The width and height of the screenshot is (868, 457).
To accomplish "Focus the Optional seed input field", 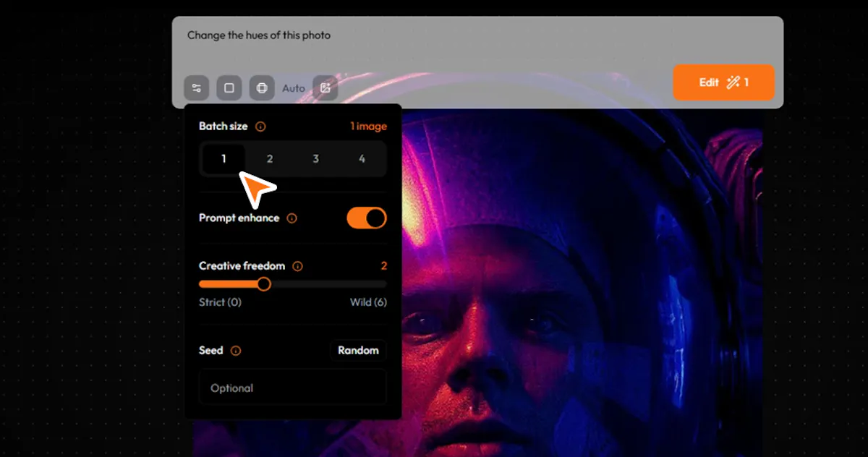I will (x=293, y=388).
